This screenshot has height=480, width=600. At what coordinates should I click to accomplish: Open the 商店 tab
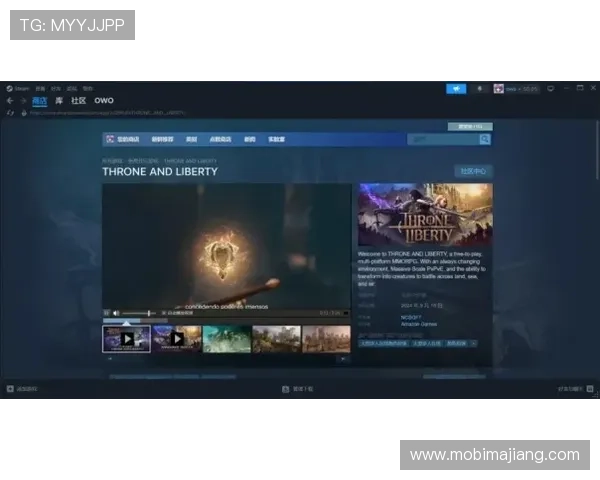coord(40,101)
